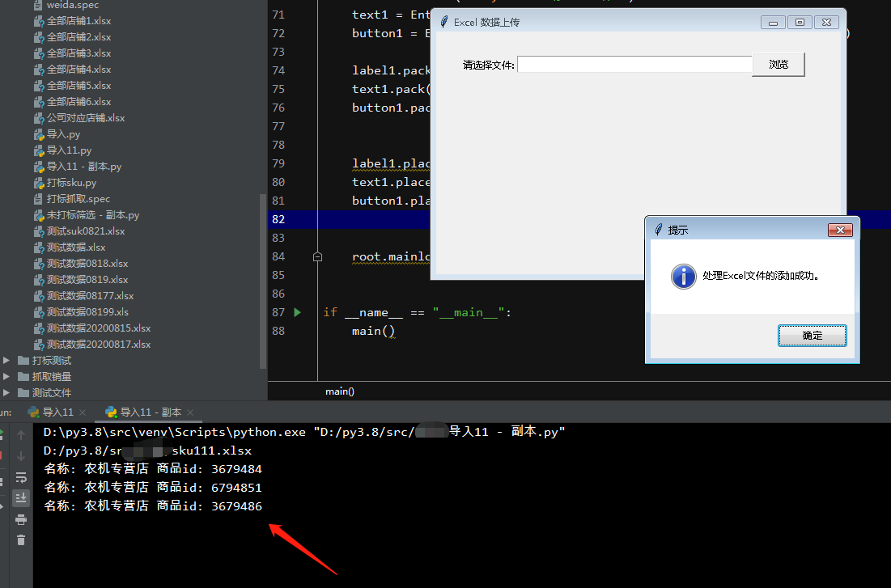Click the blue info icon in the 提示 dialog
The image size is (891, 588).
(x=683, y=277)
